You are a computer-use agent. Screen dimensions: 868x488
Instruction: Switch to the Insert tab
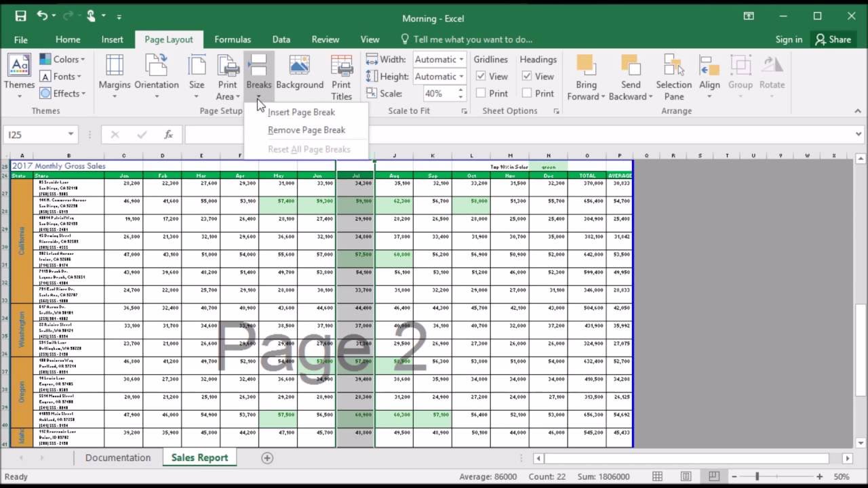click(x=113, y=39)
